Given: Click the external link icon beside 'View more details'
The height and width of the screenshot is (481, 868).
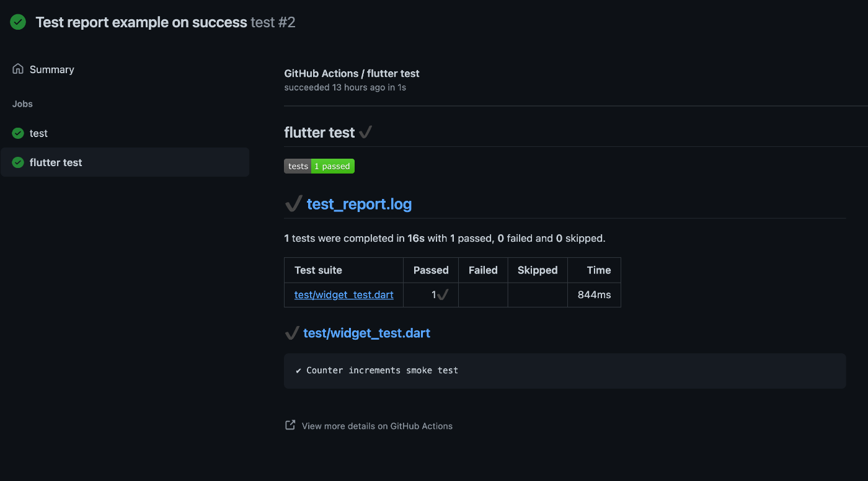Looking at the screenshot, I should pyautogui.click(x=290, y=425).
